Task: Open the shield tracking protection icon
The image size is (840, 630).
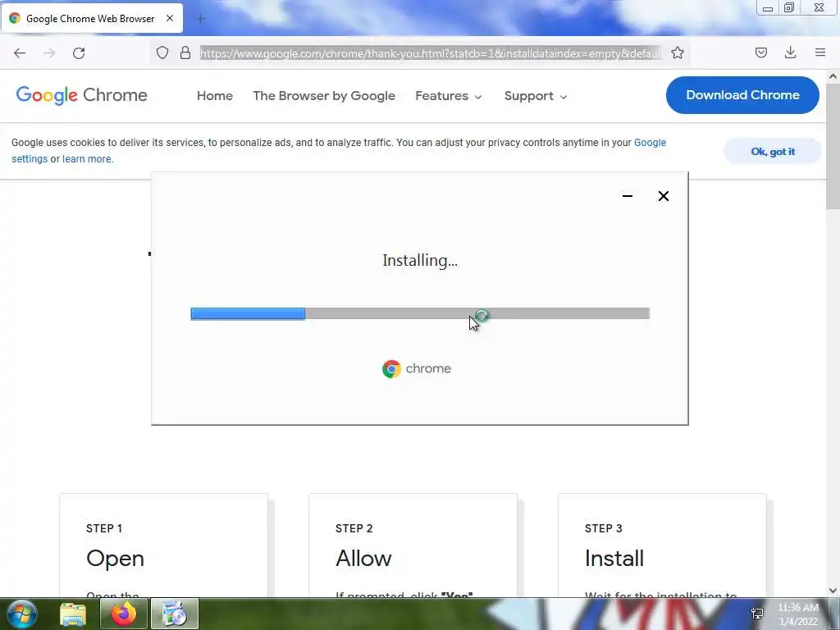Action: tap(162, 52)
